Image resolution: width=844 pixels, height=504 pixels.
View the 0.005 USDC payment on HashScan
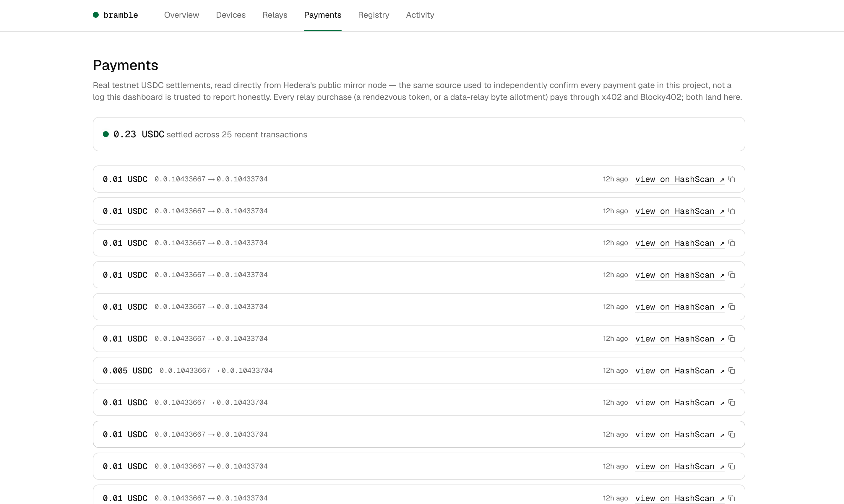point(680,370)
